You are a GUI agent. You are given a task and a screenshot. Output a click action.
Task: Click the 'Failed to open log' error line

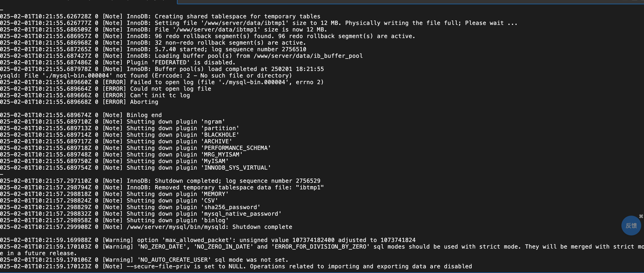click(162, 82)
